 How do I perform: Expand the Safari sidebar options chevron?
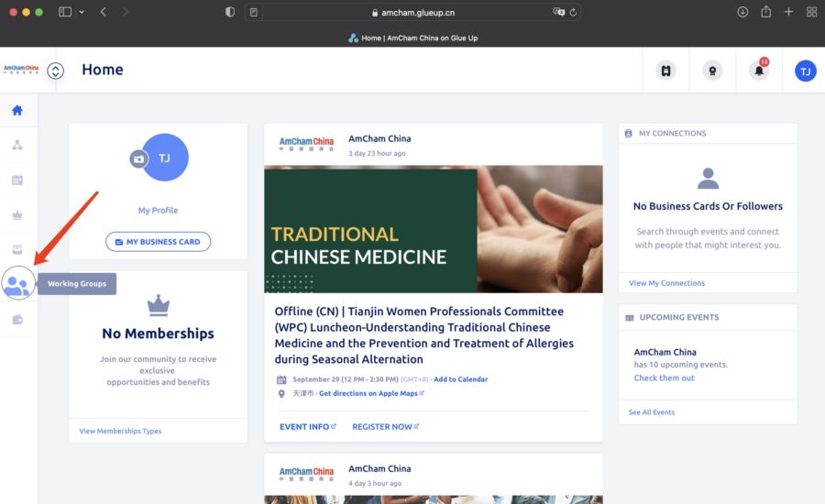(82, 12)
